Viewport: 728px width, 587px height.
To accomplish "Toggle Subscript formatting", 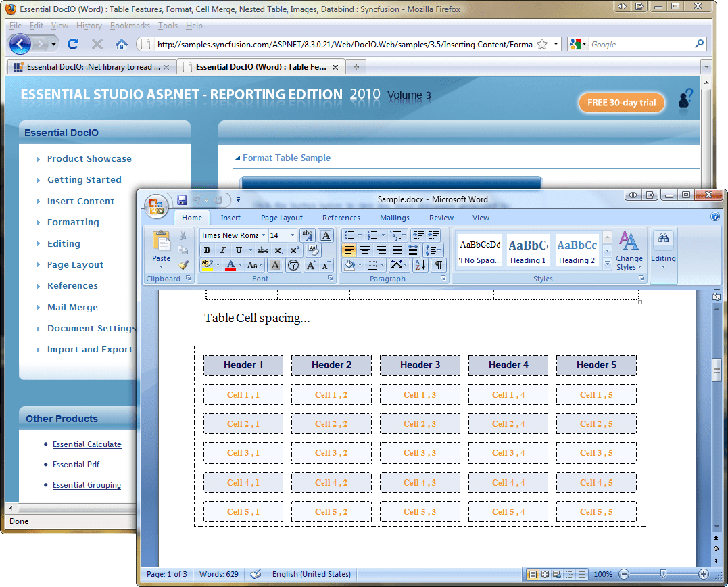I will (278, 250).
